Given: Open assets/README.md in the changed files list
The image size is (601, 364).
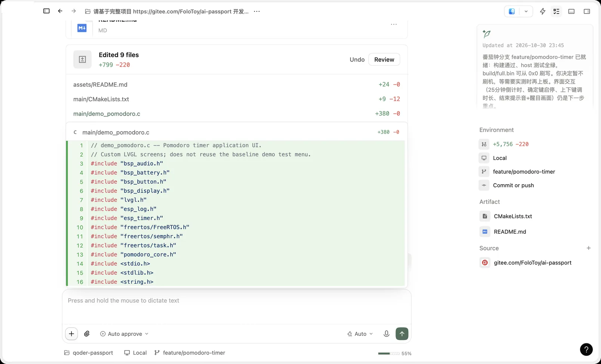Looking at the screenshot, I should pos(237,84).
